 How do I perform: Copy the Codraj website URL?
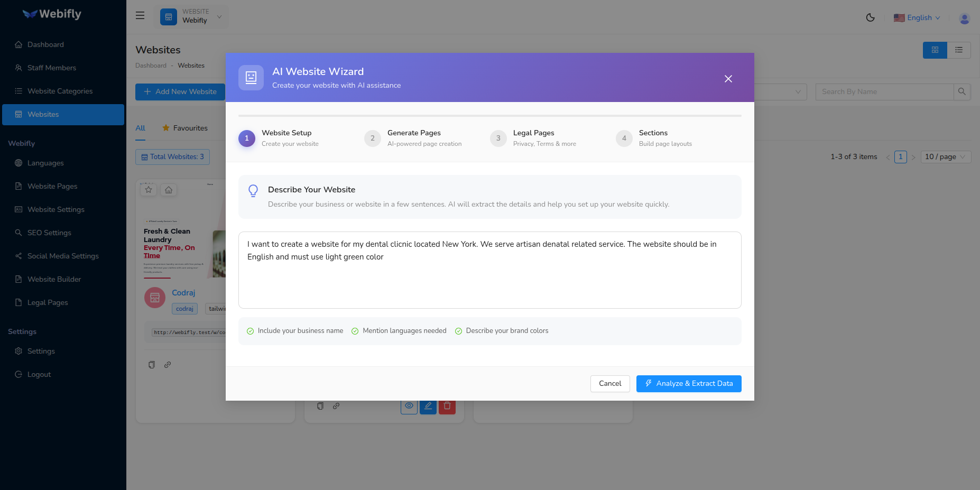152,365
